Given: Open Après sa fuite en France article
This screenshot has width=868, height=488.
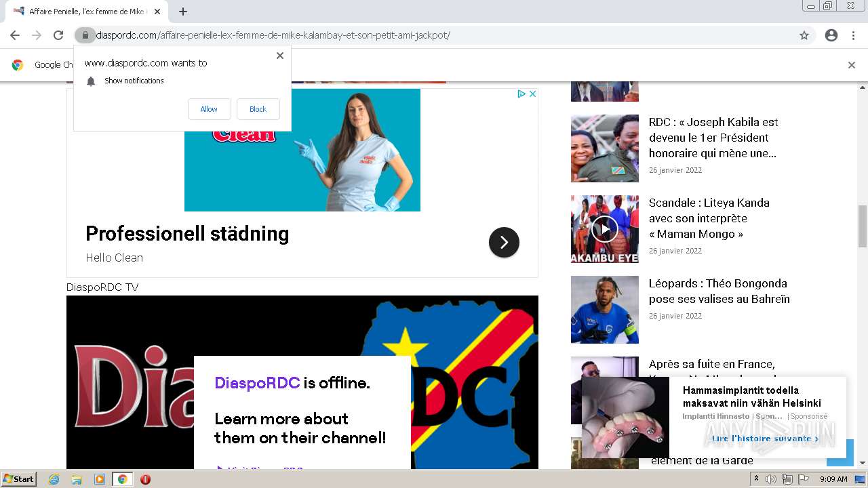Looking at the screenshot, I should (x=712, y=364).
